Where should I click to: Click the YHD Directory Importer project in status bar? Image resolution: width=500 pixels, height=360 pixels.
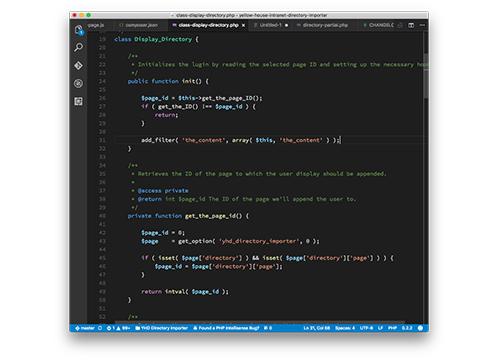(162, 328)
